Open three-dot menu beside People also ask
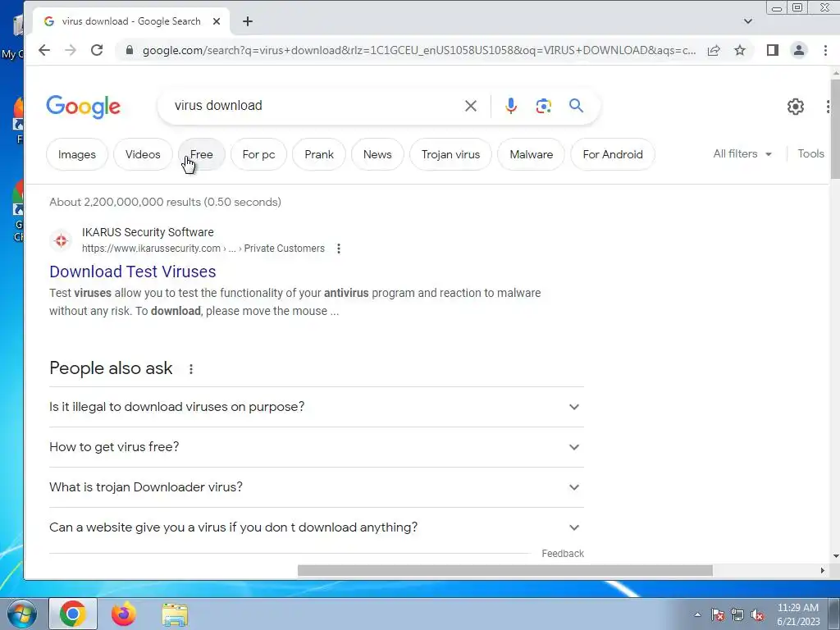 (x=190, y=368)
